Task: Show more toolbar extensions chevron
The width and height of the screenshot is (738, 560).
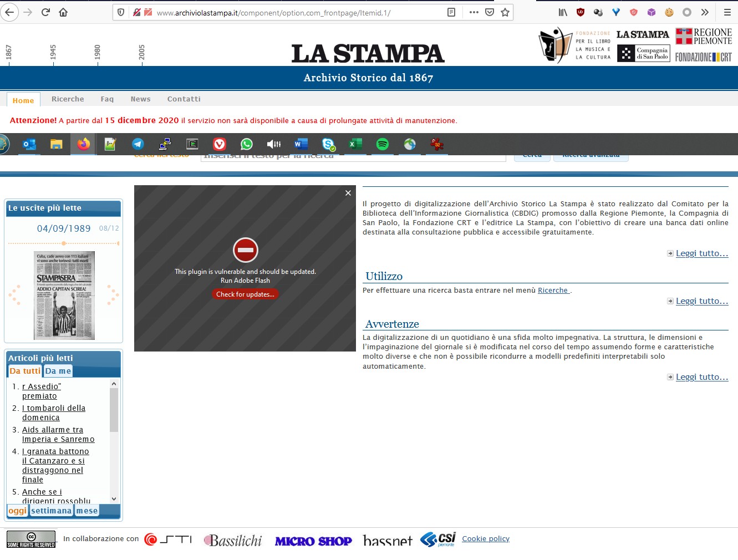Action: [705, 12]
